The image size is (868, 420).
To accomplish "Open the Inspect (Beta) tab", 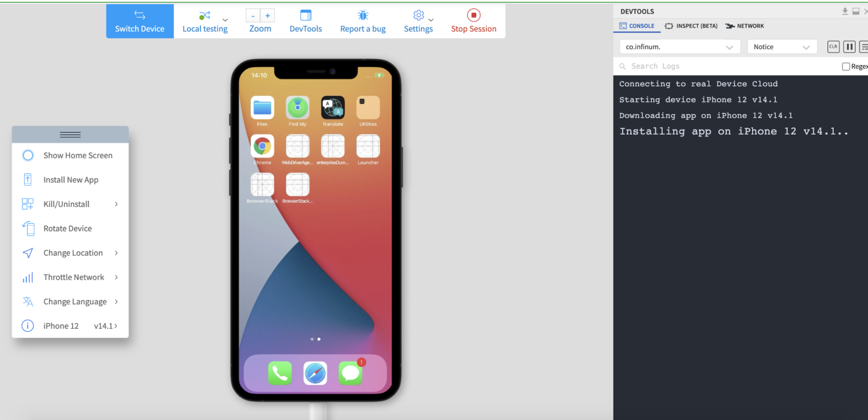I will point(691,26).
